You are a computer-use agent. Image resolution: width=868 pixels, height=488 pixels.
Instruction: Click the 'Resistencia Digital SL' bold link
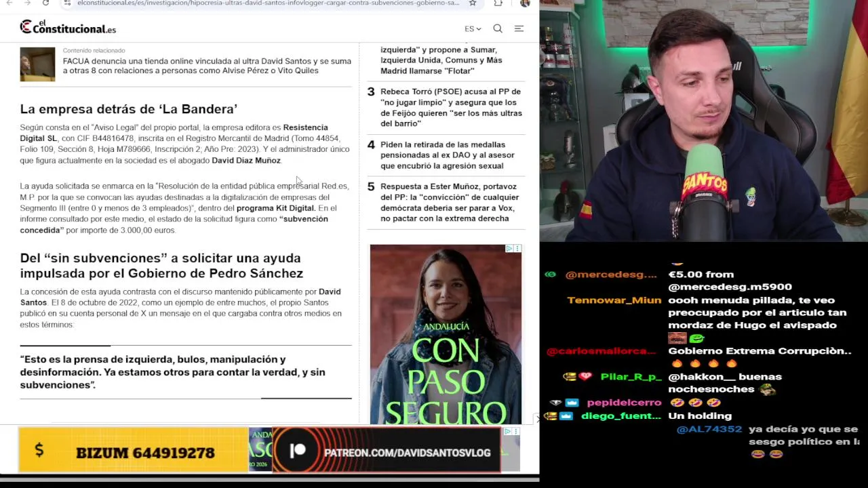click(x=174, y=133)
